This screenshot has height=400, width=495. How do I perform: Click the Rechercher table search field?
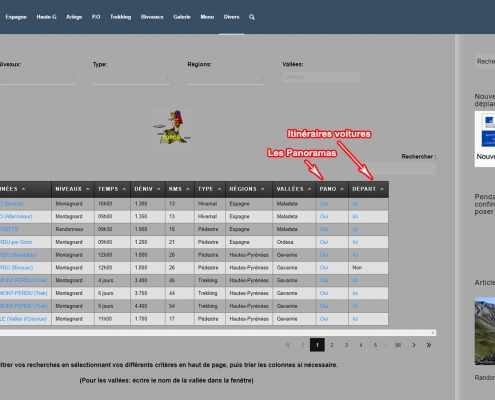pyautogui.click(x=399, y=168)
